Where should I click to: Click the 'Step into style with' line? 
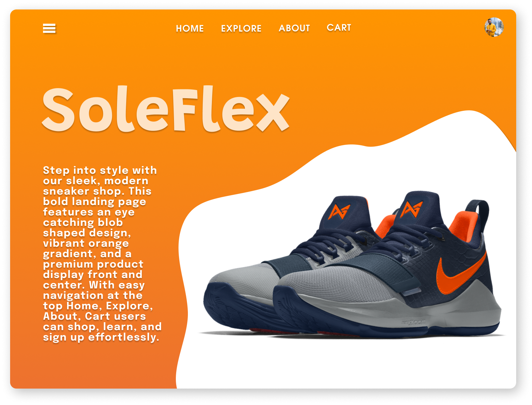click(x=100, y=170)
